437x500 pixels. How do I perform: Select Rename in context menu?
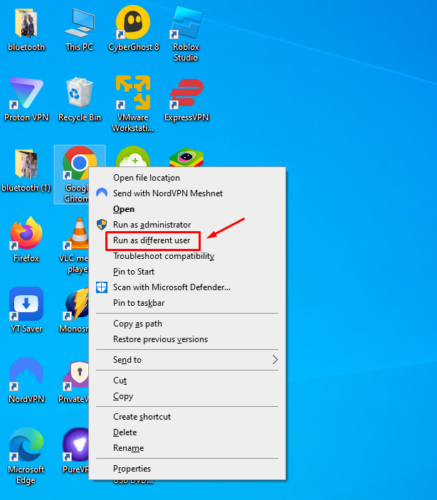coord(187,448)
